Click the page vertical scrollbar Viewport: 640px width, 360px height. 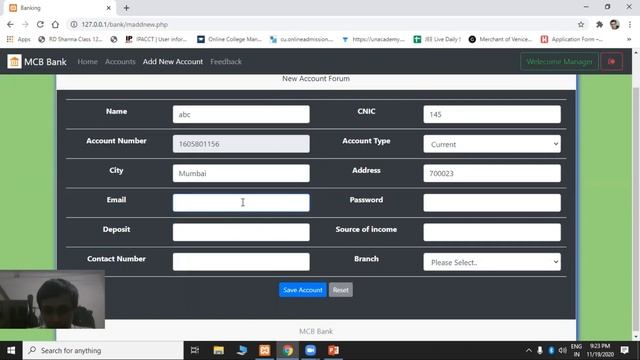(x=636, y=208)
